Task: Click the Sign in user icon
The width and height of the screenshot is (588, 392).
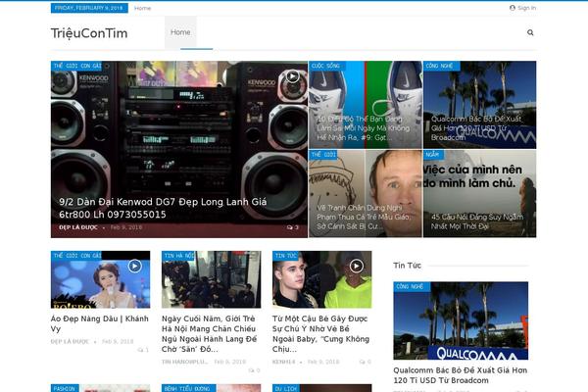Action: pyautogui.click(x=513, y=8)
